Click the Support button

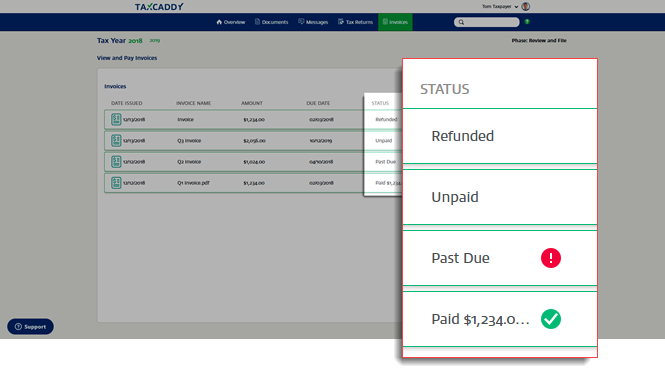coord(31,327)
